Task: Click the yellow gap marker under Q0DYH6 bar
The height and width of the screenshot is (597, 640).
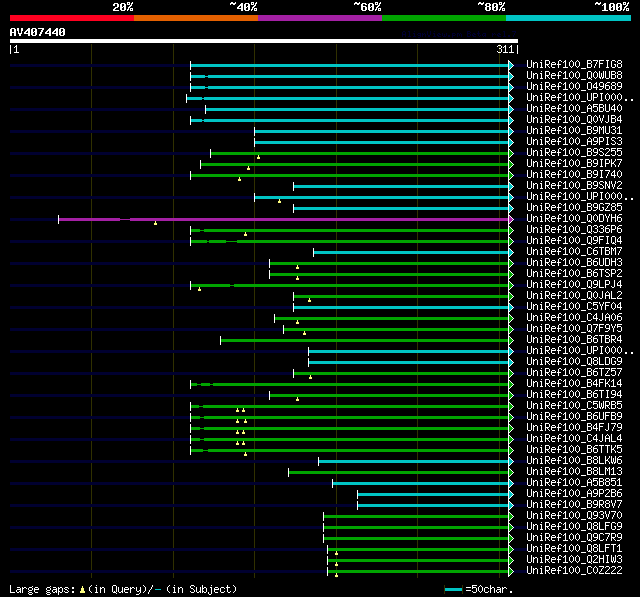Action: coord(156,223)
